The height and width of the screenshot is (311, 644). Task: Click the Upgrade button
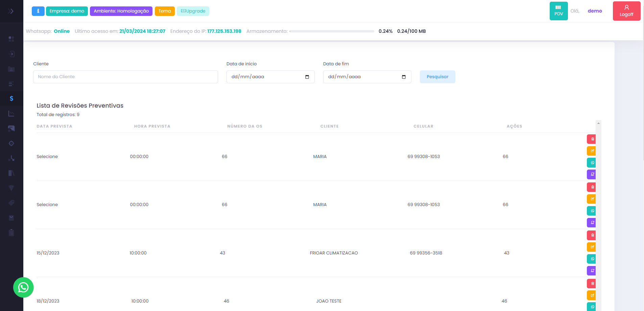point(193,11)
